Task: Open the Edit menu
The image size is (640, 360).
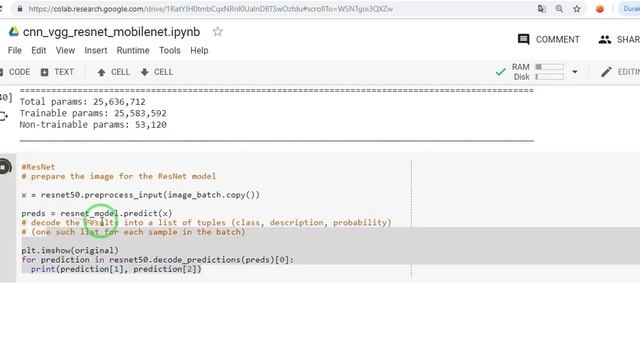Action: (x=39, y=50)
